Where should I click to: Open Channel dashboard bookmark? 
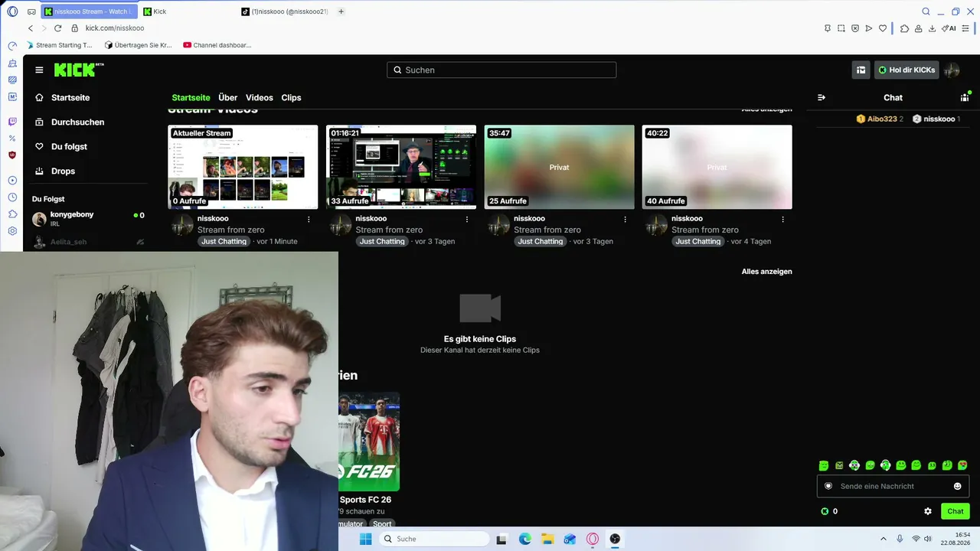[x=217, y=45]
